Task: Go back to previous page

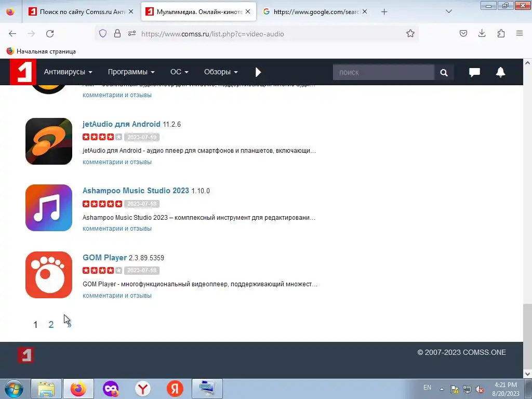Action: click(12, 34)
